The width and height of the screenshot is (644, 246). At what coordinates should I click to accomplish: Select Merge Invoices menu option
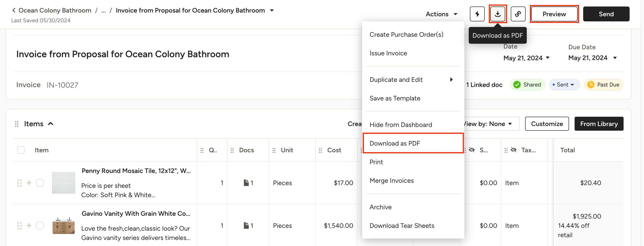(391, 181)
